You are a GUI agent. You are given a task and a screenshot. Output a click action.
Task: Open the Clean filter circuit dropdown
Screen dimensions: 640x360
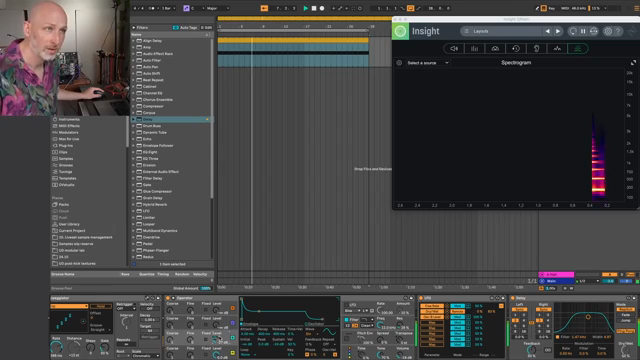pos(367,325)
